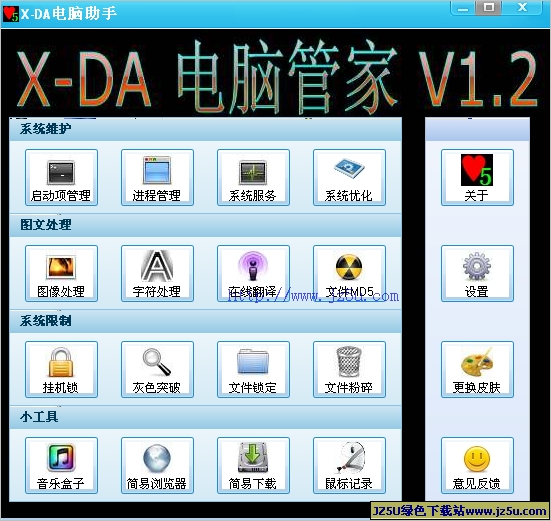Close the X-DA电脑助手 window
Image resolution: width=551 pixels, height=521 pixels.
521,8
